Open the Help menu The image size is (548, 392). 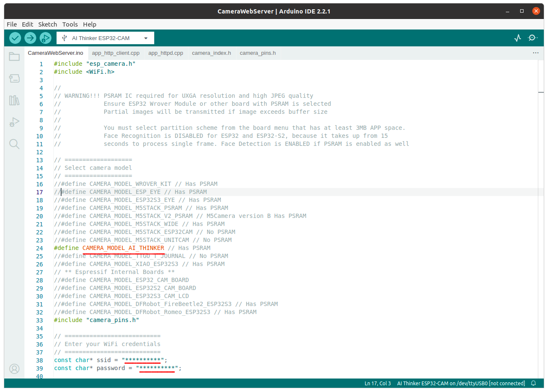click(x=90, y=24)
